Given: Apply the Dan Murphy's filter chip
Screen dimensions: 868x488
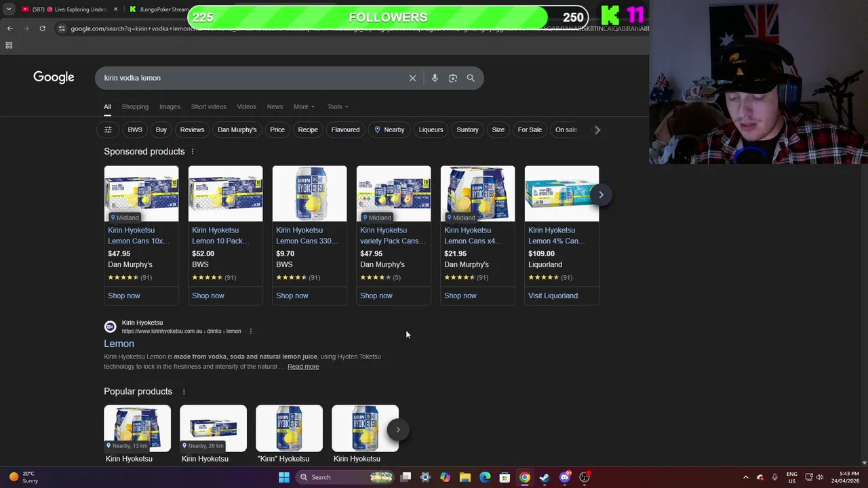Looking at the screenshot, I should point(237,129).
